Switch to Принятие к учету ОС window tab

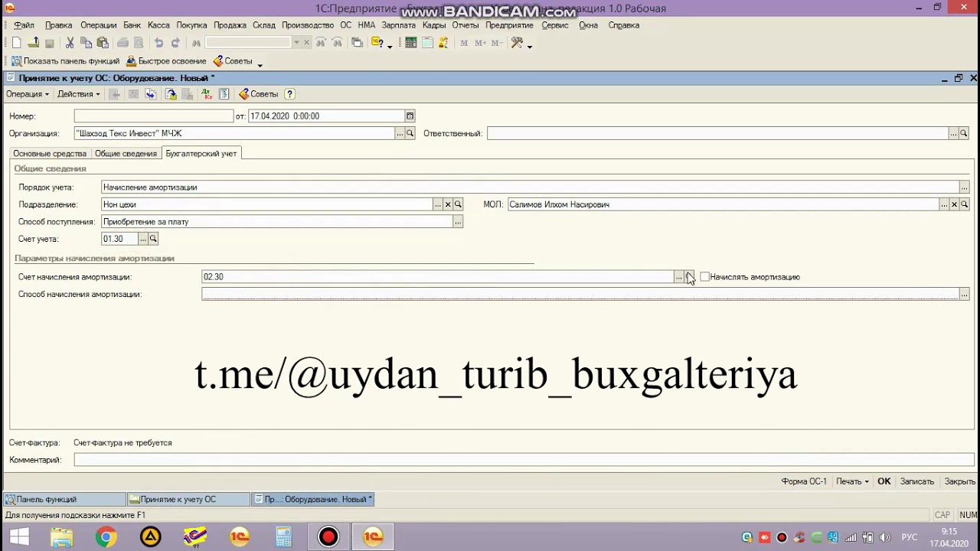point(189,500)
